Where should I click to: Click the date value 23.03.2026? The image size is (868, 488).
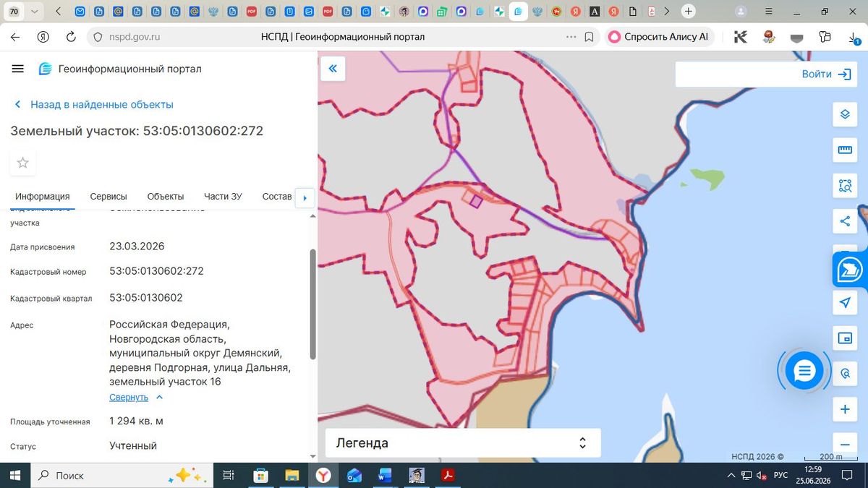pyautogui.click(x=137, y=246)
